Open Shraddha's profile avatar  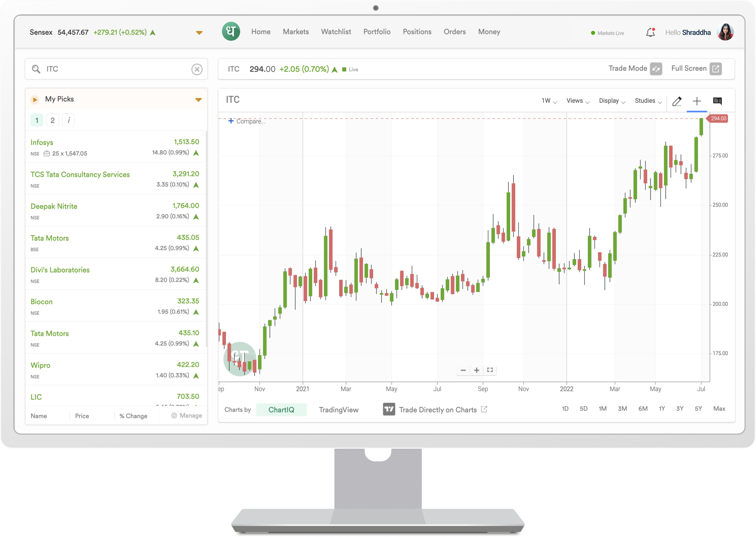click(725, 32)
